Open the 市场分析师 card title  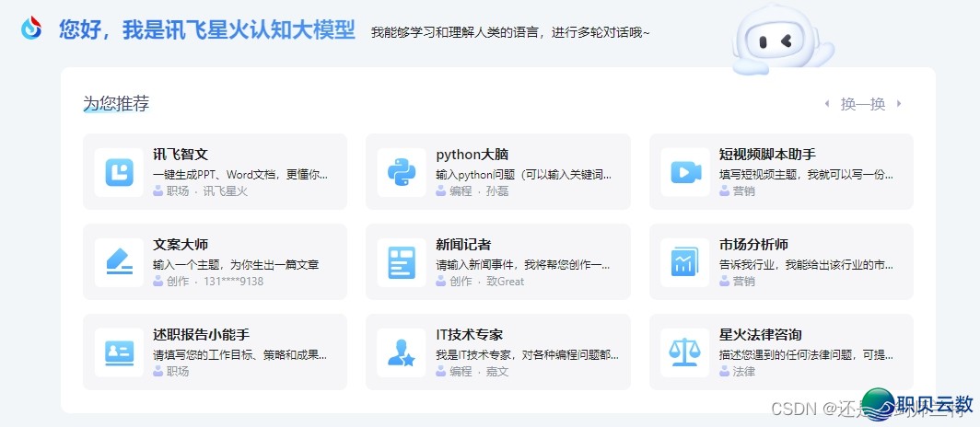753,244
